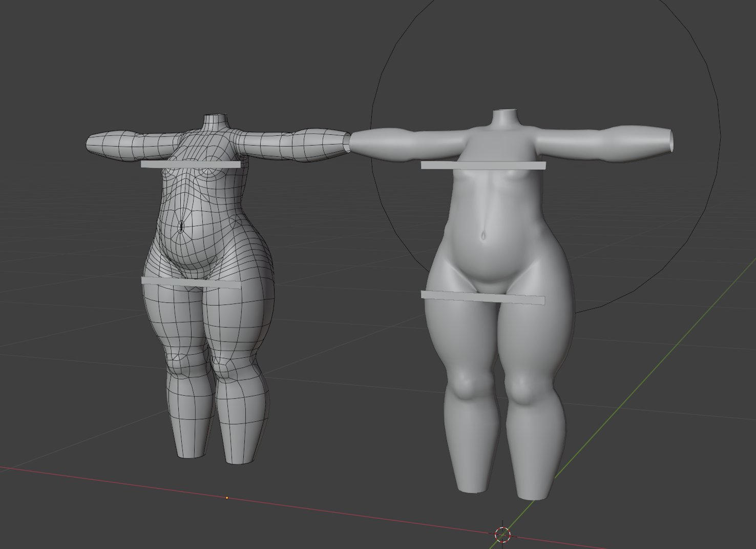Select the gray bar across the wireframe model's hips
Image resolution: width=756 pixels, height=549 pixels.
191,282
